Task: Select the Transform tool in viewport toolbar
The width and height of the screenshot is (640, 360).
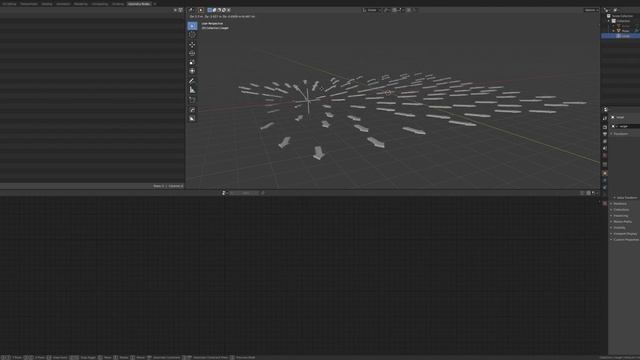Action: tap(192, 71)
